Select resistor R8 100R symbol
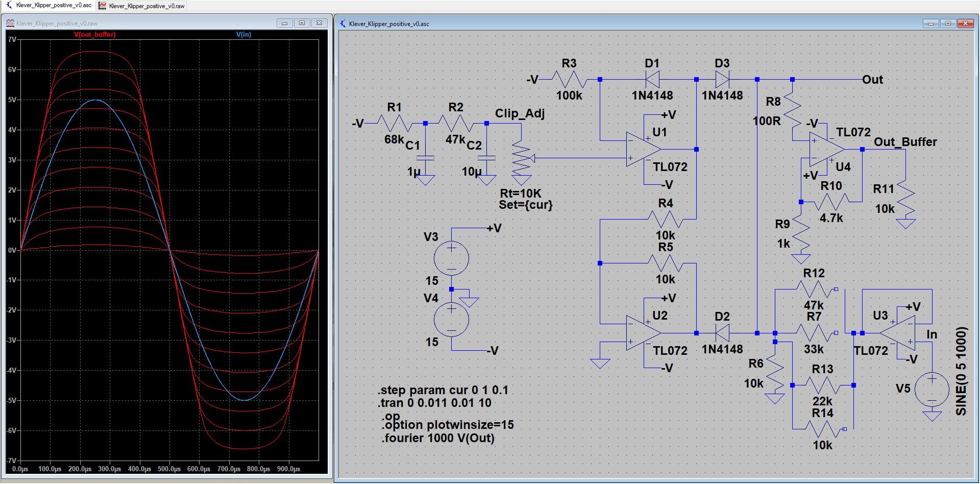This screenshot has height=484, width=980. (792, 110)
